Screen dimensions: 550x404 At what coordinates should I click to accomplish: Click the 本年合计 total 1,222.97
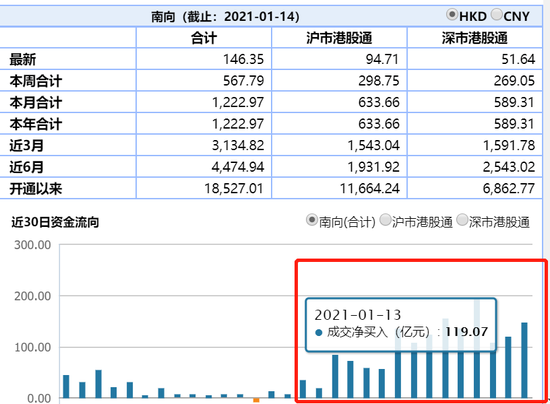[238, 124]
